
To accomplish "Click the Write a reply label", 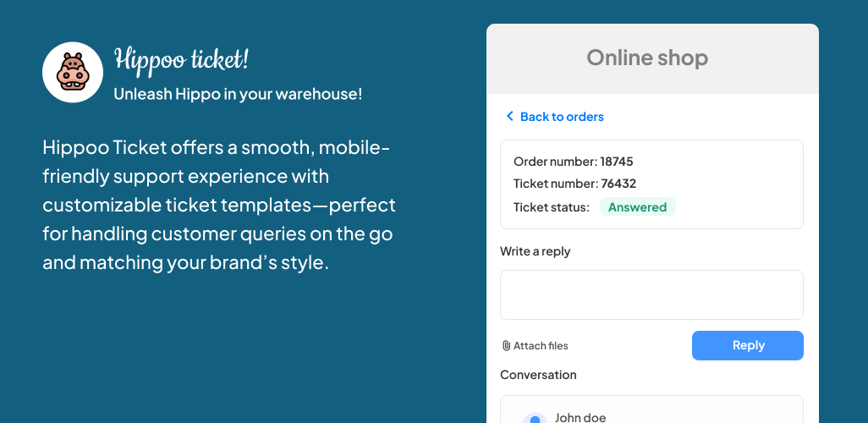I will coord(536,251).
